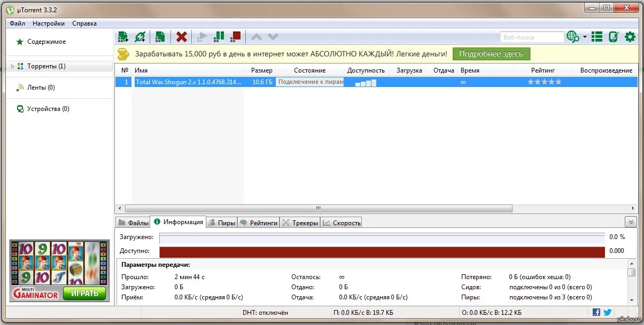The height and width of the screenshot is (325, 644).
Task: Open the Настройки menu
Action: (x=49, y=23)
